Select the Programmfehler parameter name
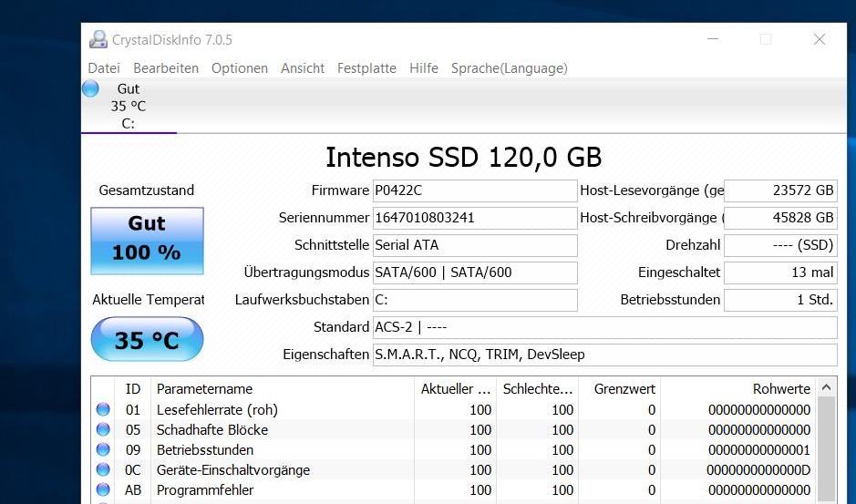The width and height of the screenshot is (856, 504). tap(205, 489)
